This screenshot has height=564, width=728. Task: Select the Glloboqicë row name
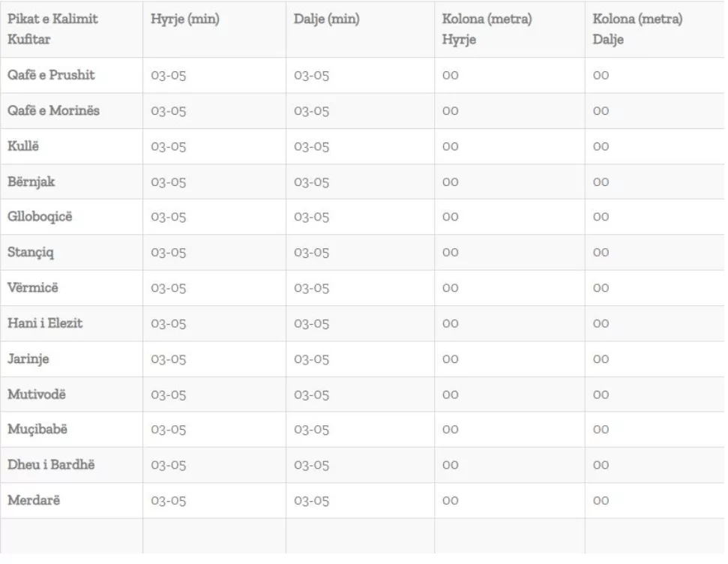click(x=40, y=217)
